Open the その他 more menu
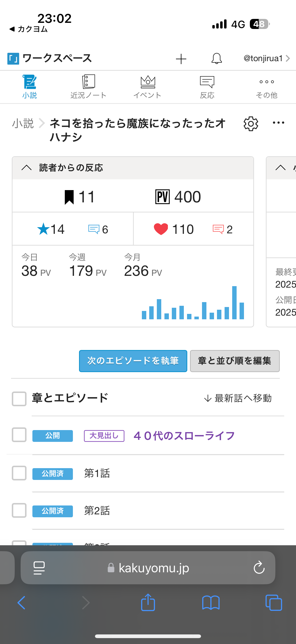Screen dimensions: 296x644 pos(267,87)
